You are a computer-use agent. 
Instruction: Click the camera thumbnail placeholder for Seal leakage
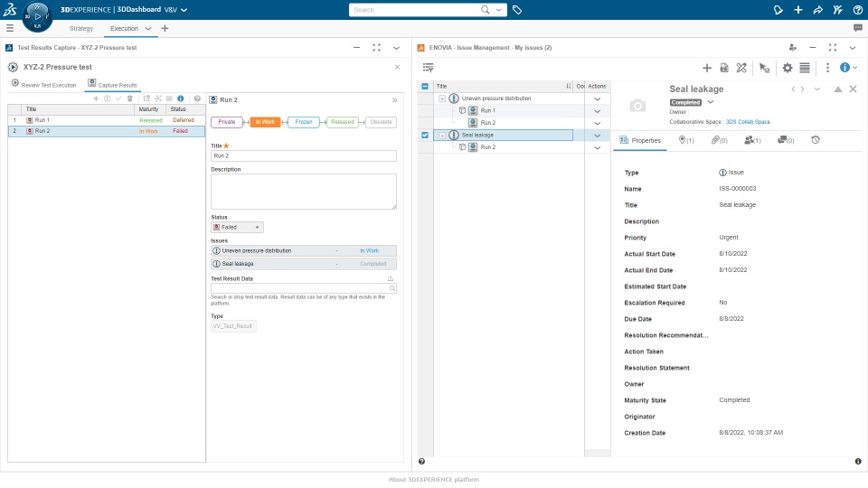coord(637,105)
